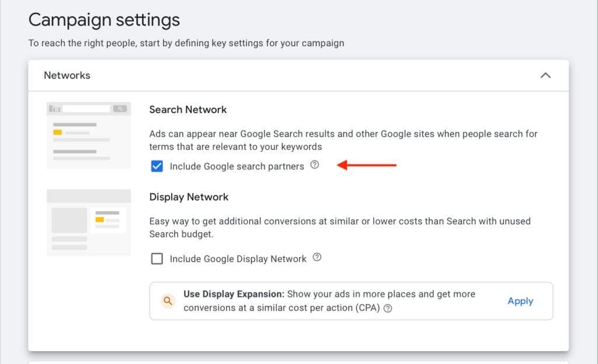Open the help tooltip beside Google search partners

coord(315,166)
